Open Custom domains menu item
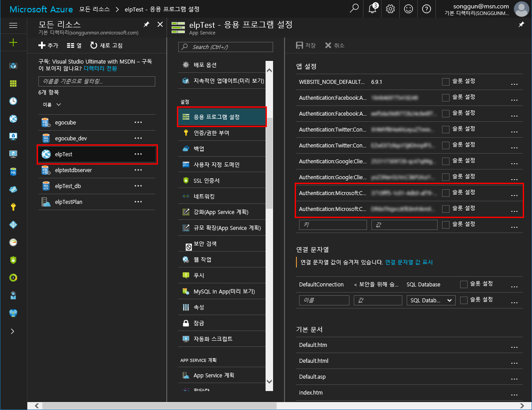Screen dimensions: 532x410 pyautogui.click(x=222, y=165)
